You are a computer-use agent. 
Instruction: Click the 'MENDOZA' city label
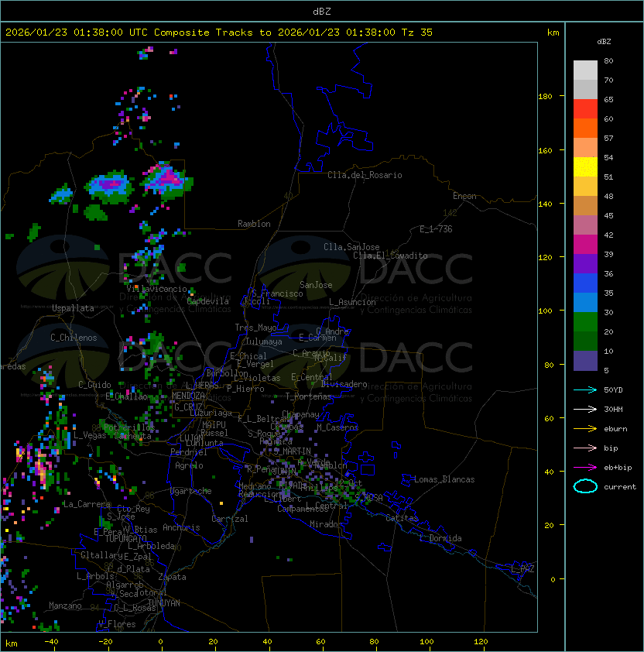pos(188,396)
